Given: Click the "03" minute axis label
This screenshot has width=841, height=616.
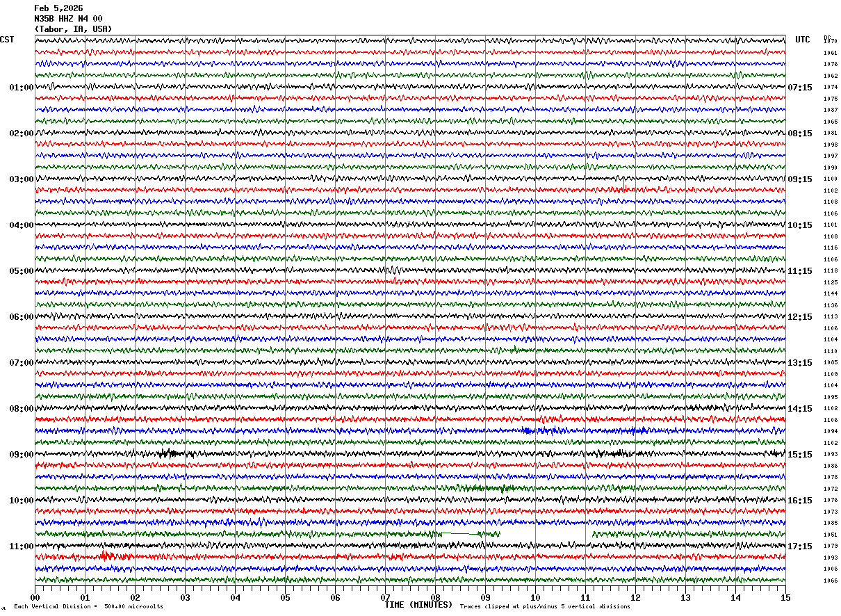Looking at the screenshot, I should click(x=185, y=597).
